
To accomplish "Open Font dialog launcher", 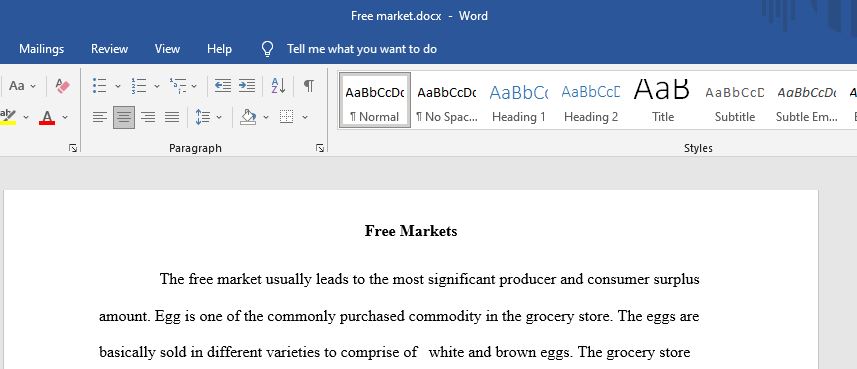I will (x=73, y=148).
